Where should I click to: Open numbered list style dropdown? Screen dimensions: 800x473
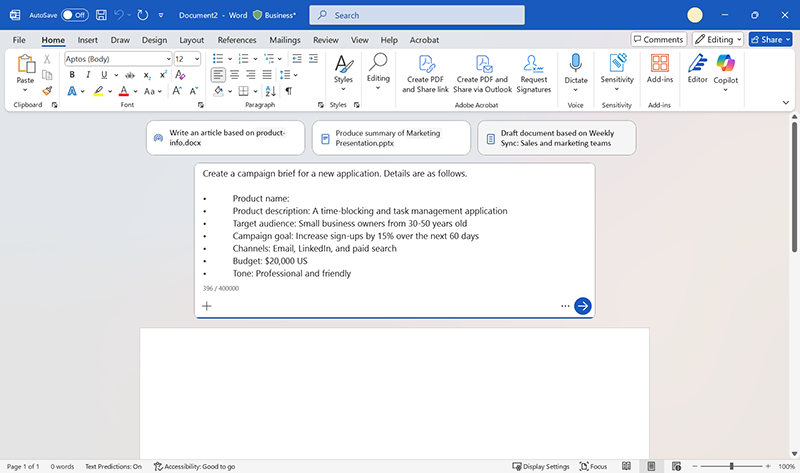click(x=256, y=59)
